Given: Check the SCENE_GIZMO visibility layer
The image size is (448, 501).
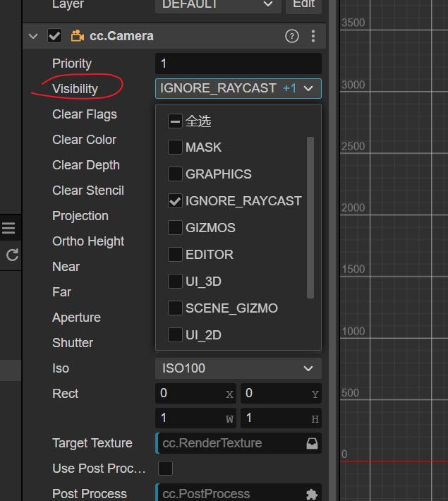Looking at the screenshot, I should [175, 308].
